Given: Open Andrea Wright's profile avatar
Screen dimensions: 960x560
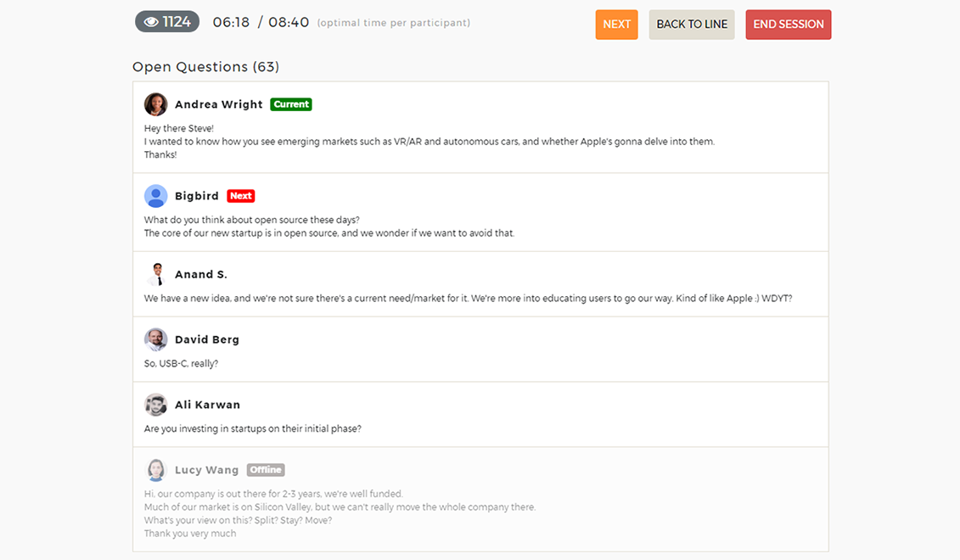Looking at the screenshot, I should pos(156,104).
